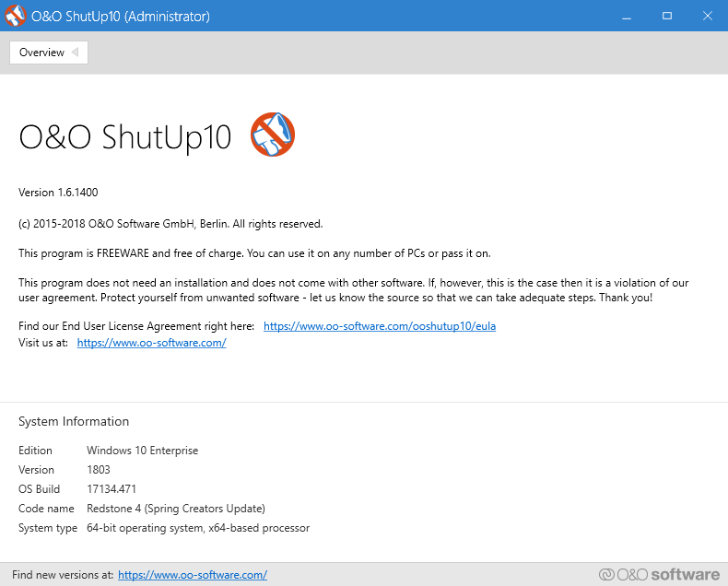Image resolution: width=728 pixels, height=586 pixels.
Task: Click the 'Code name' label
Action: point(46,509)
